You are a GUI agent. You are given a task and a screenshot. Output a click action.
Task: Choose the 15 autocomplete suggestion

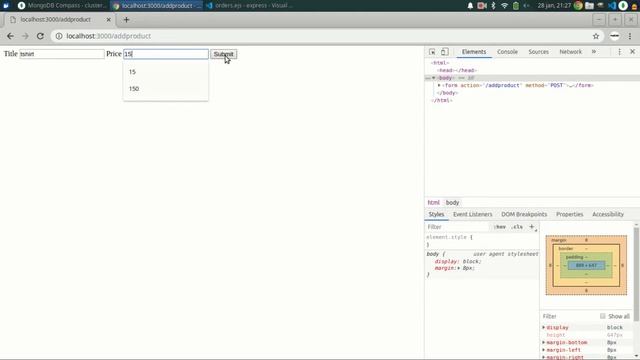pyautogui.click(x=165, y=72)
